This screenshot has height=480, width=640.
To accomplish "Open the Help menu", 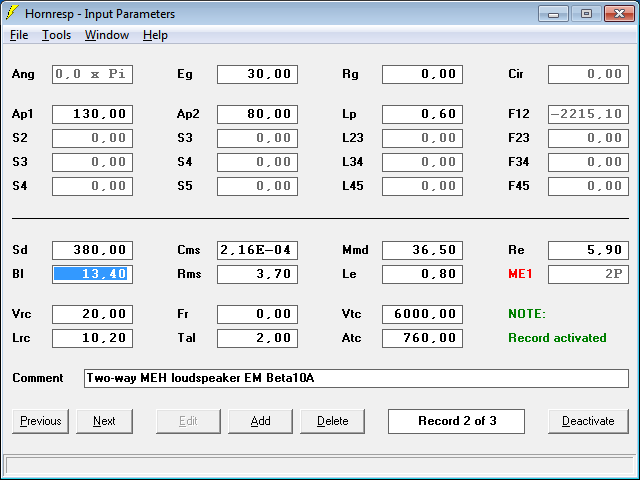I will click(x=155, y=35).
